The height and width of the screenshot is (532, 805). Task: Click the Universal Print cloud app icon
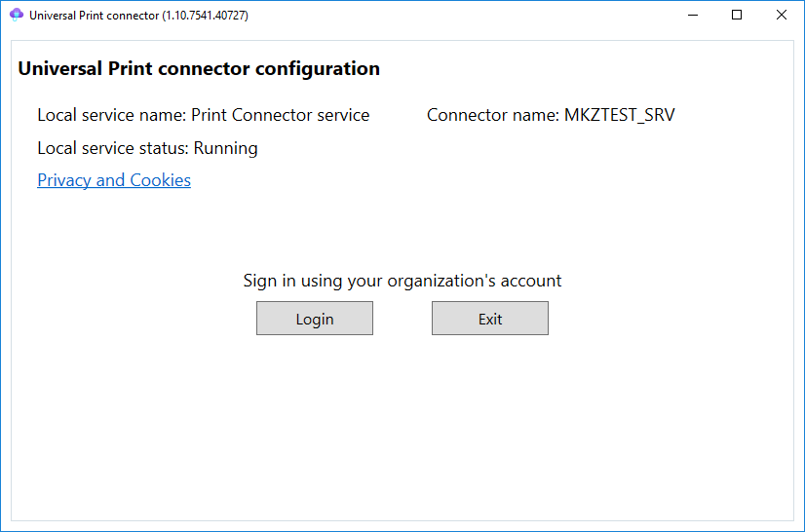point(16,16)
